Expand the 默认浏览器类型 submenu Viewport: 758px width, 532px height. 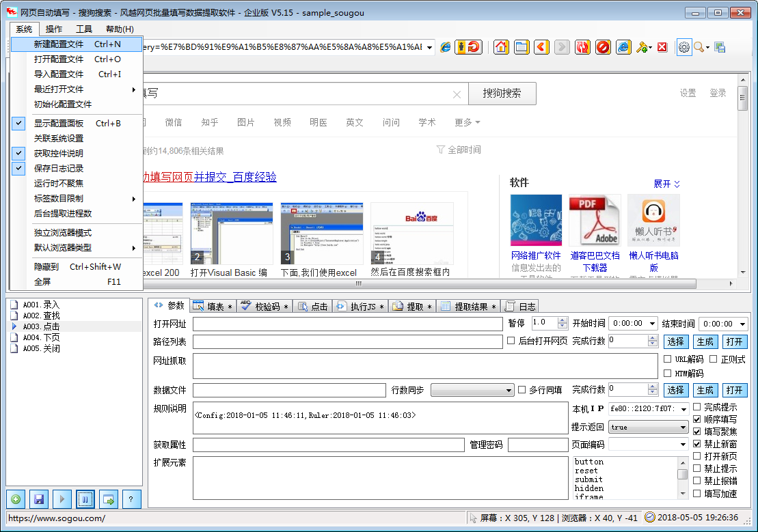pyautogui.click(x=77, y=248)
